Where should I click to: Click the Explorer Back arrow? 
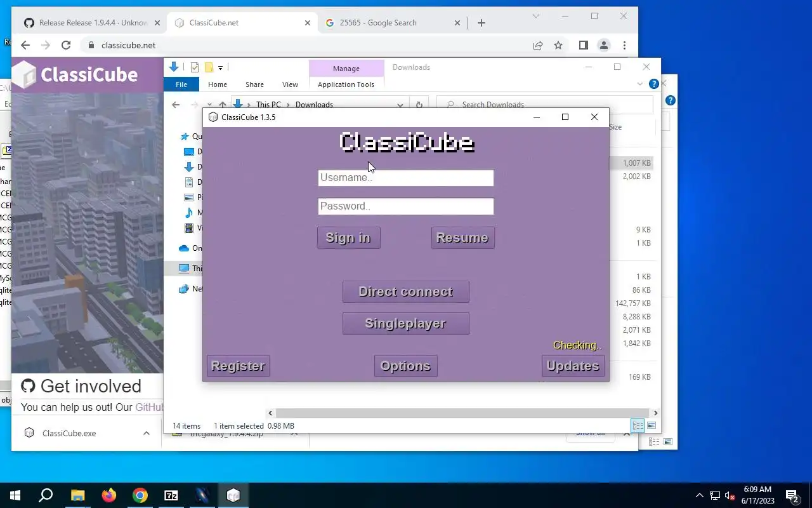[176, 105]
